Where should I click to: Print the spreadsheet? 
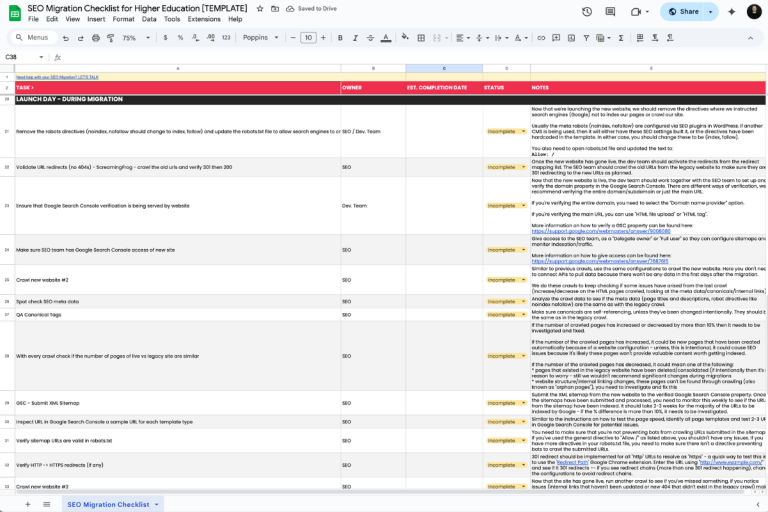click(96, 38)
